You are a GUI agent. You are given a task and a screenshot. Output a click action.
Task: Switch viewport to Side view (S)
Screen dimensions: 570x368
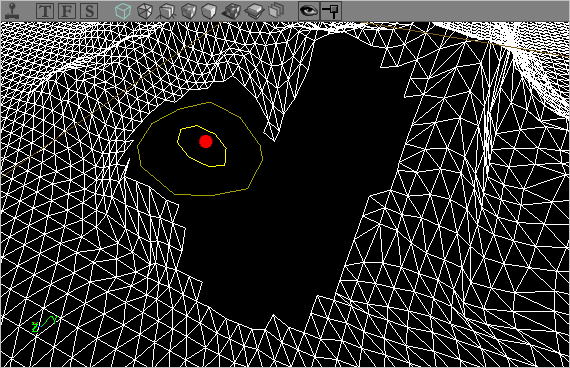click(x=89, y=11)
